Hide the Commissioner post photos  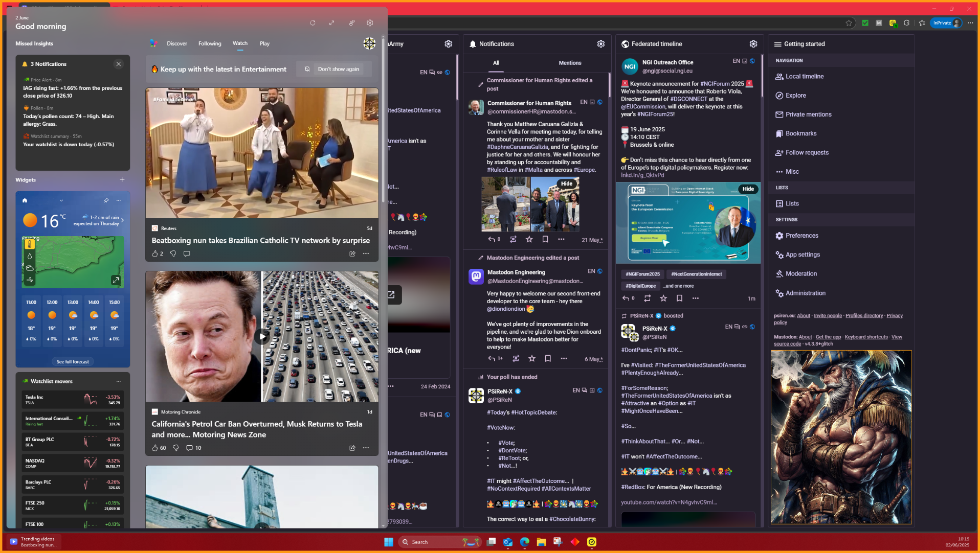tap(567, 184)
